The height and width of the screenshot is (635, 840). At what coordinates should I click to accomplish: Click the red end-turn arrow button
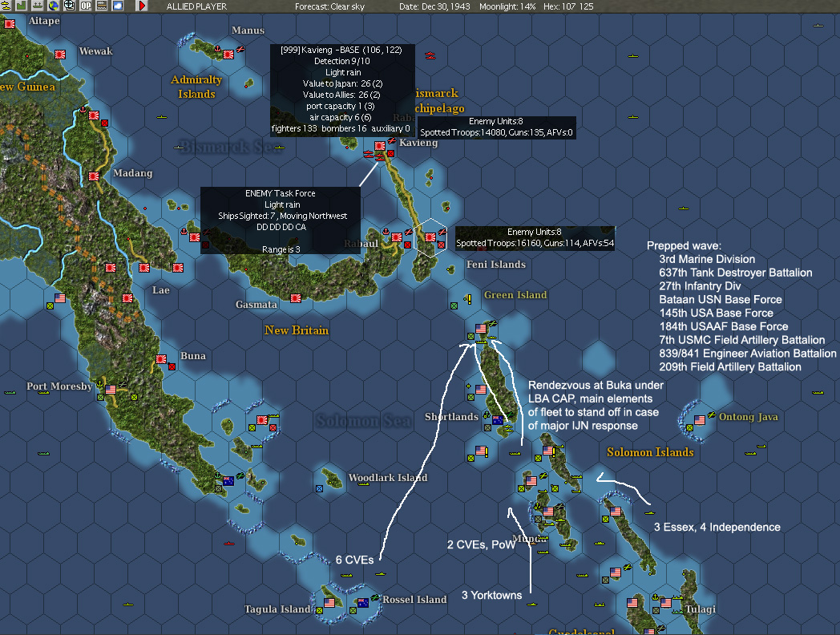(142, 6)
